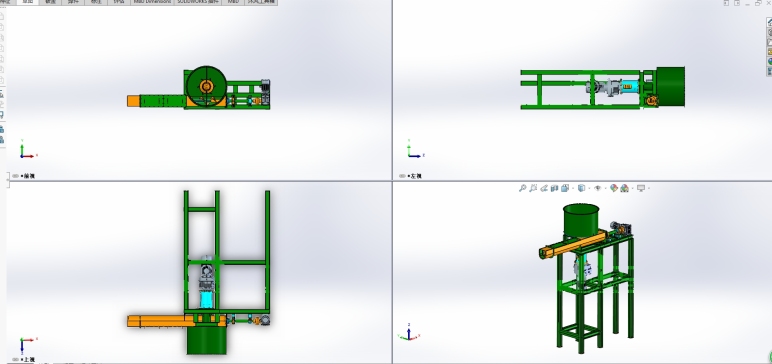Expand the View Orientation dropdown arrow
The height and width of the screenshot is (364, 772).
pyautogui.click(x=573, y=188)
